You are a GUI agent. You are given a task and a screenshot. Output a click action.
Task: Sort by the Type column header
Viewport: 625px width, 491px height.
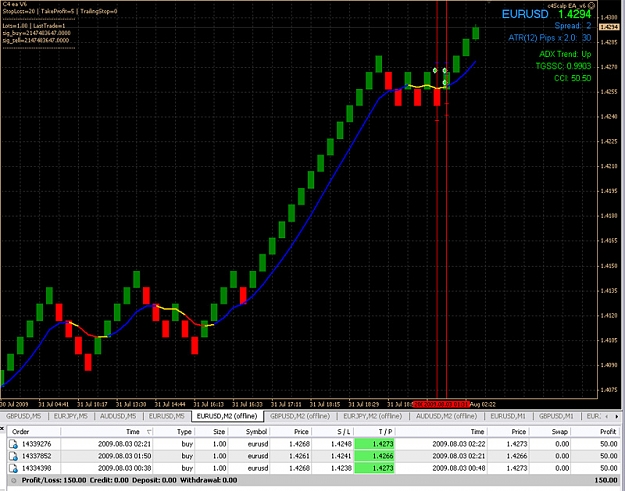click(174, 432)
